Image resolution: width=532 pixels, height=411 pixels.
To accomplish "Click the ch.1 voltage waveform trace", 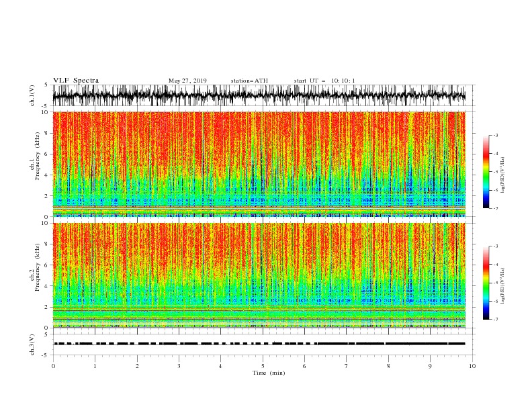I will pos(259,95).
